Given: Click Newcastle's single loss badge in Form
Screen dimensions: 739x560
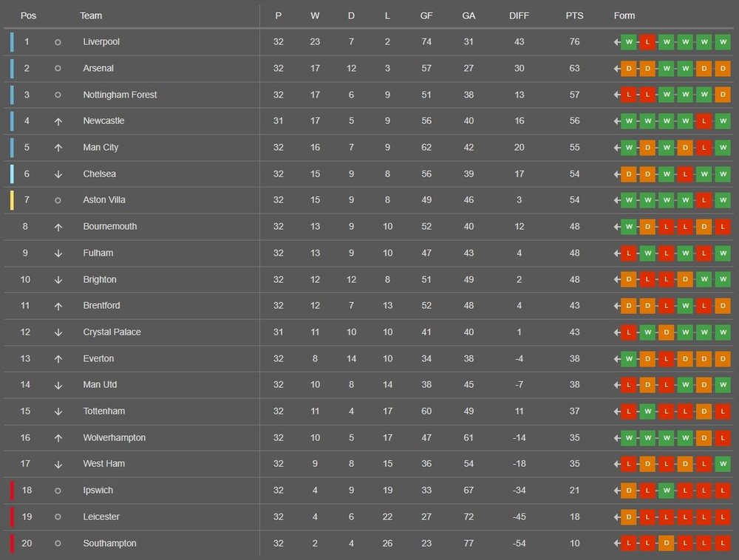Looking at the screenshot, I should tap(704, 121).
